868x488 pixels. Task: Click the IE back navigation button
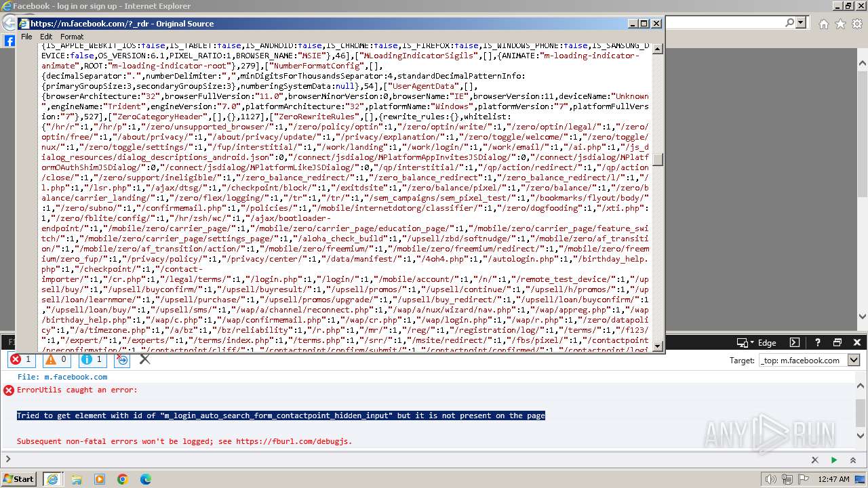coord(8,23)
